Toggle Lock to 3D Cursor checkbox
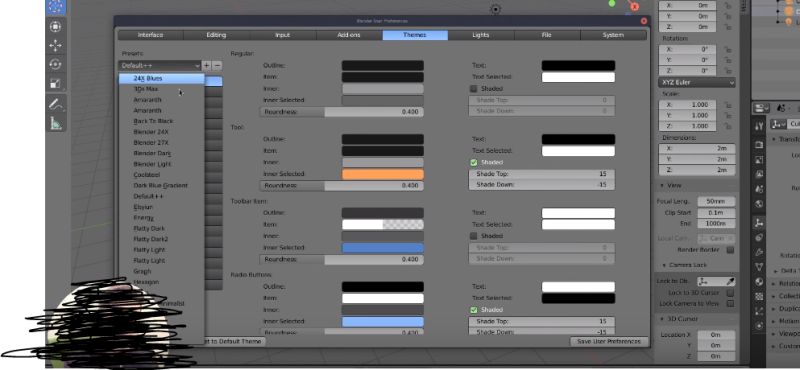This screenshot has width=800, height=370. click(x=731, y=293)
